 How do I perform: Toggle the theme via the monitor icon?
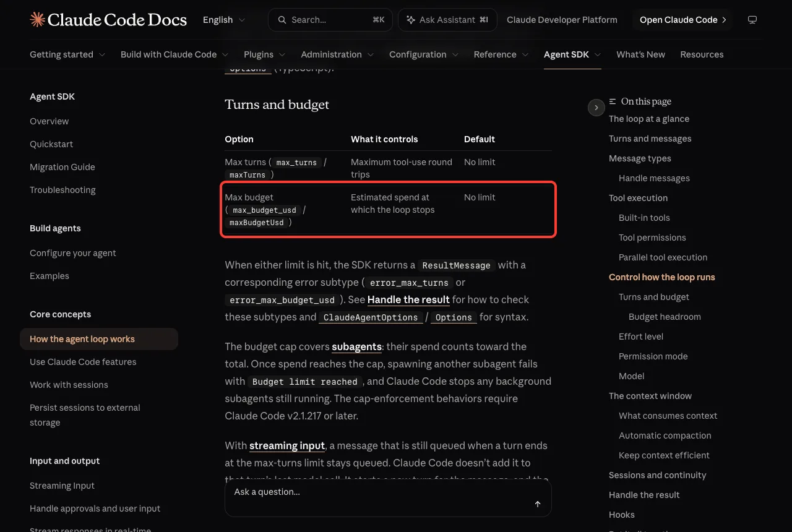(752, 20)
